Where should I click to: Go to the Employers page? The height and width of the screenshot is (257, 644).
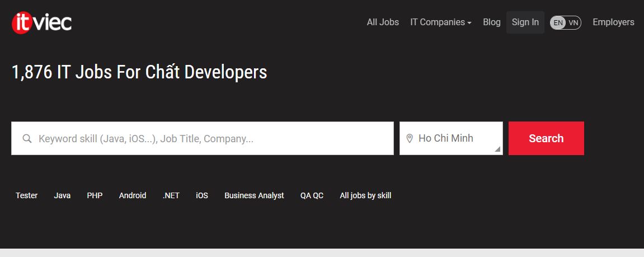click(614, 22)
